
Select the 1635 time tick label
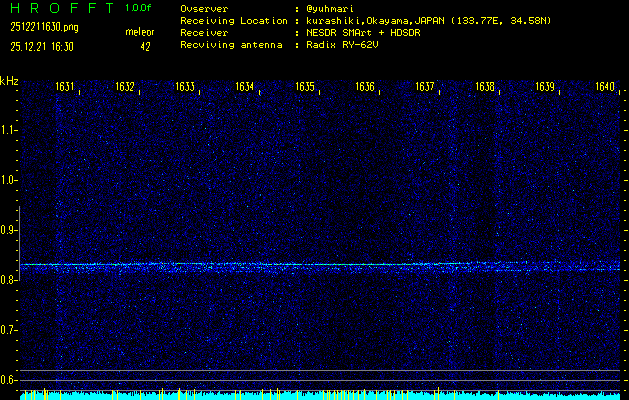(305, 87)
